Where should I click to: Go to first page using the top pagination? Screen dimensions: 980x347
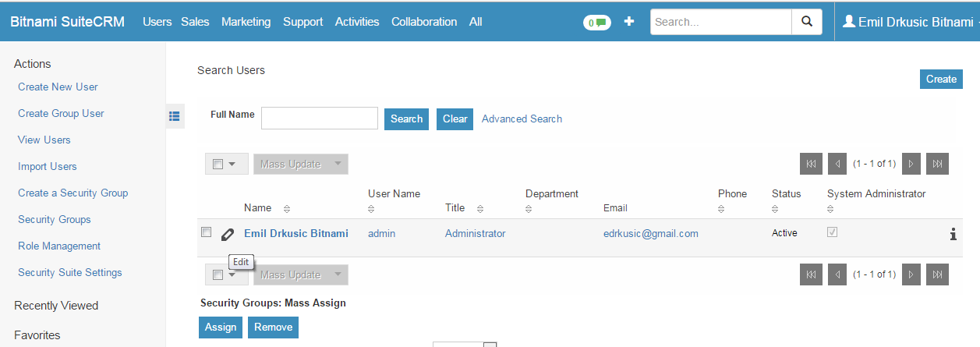[811, 164]
